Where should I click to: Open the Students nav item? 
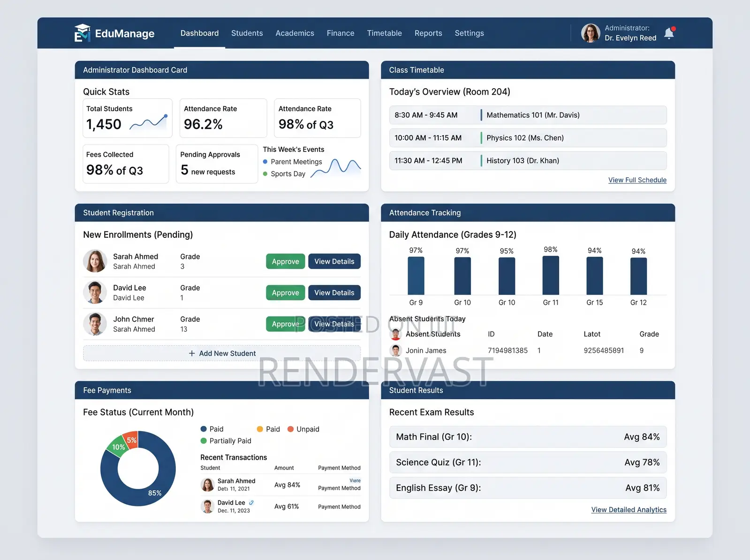tap(247, 33)
